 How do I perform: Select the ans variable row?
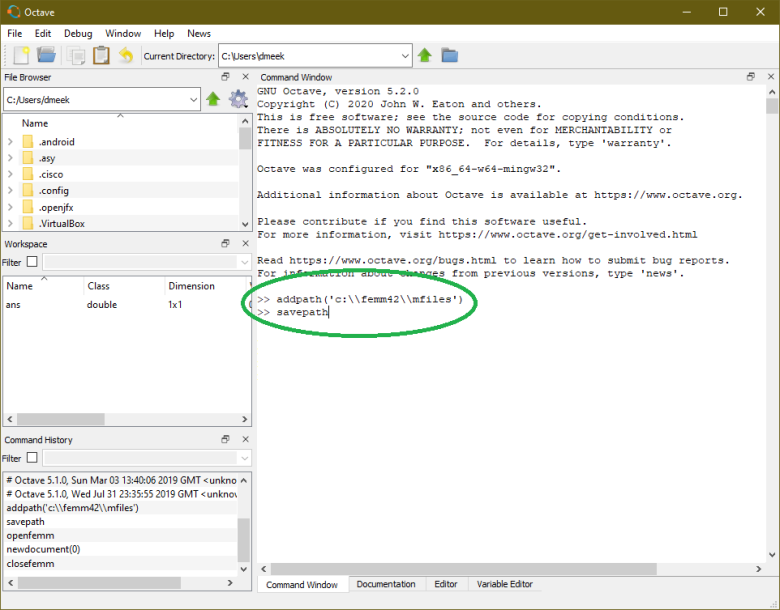pyautogui.click(x=127, y=305)
